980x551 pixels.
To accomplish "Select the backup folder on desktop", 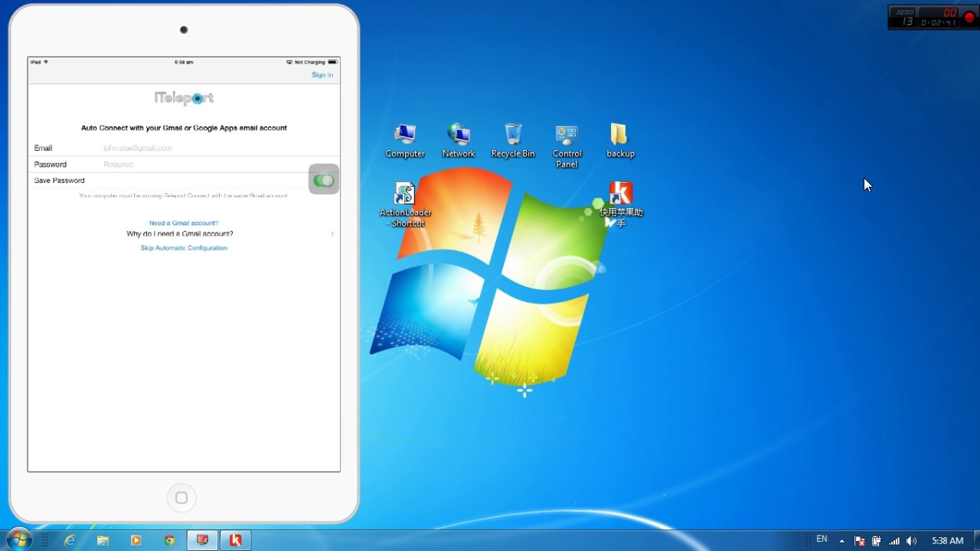I will pos(620,141).
